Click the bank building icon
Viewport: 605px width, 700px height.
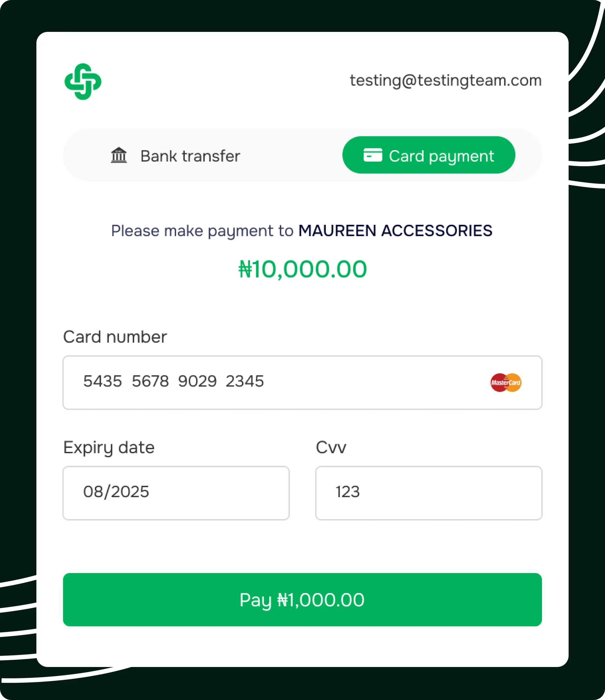[119, 155]
